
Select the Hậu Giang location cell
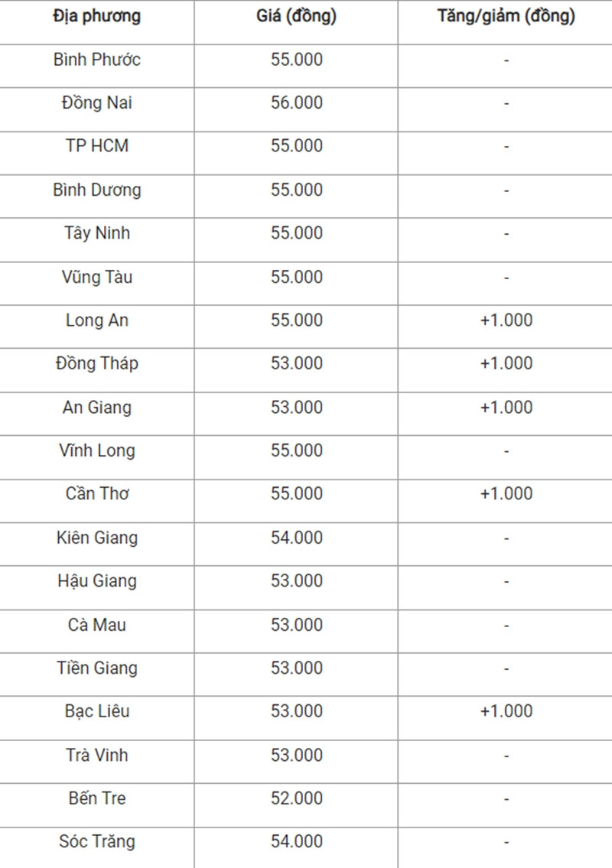(x=97, y=581)
